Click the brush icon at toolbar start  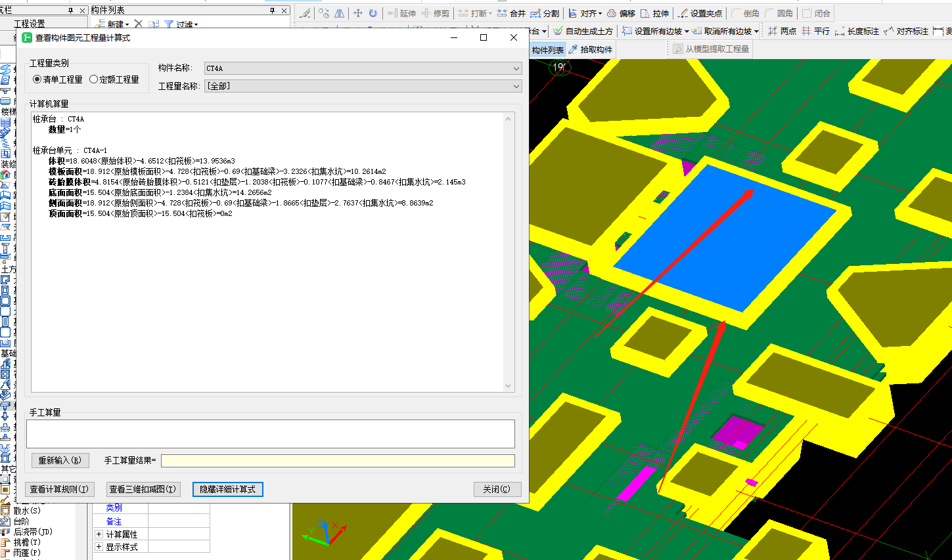pyautogui.click(x=305, y=13)
